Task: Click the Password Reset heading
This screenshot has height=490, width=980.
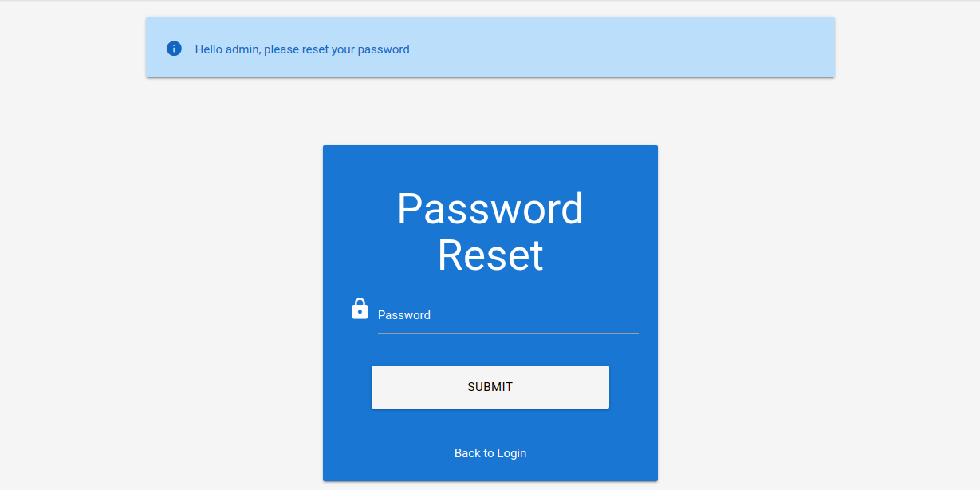Action: pos(490,231)
